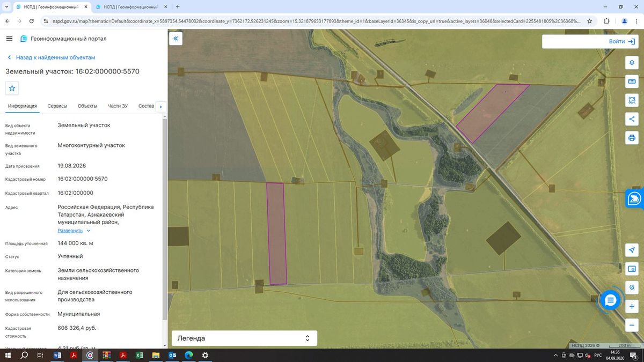
Task: Open Word from the taskbar
Action: [57, 355]
